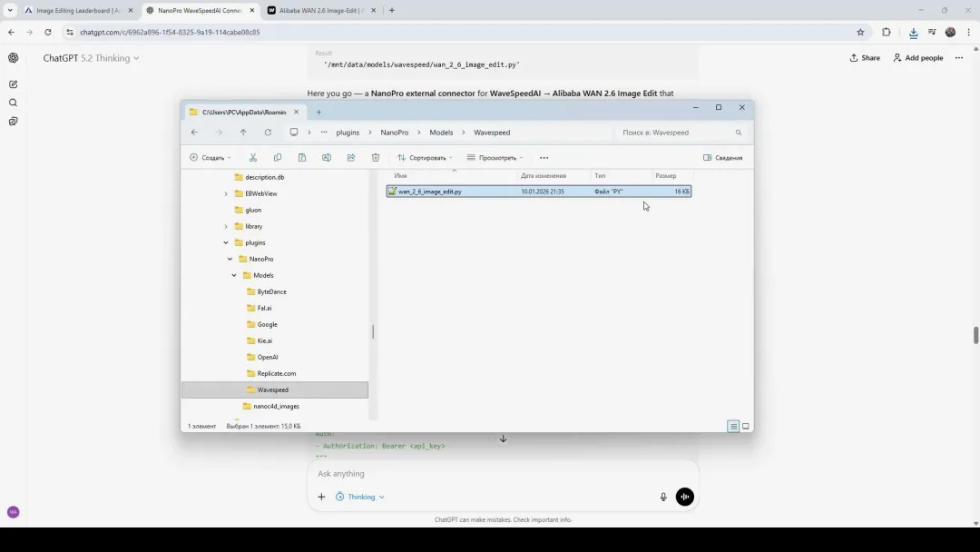980x552 pixels.
Task: Click the ChatGPT logo in sidebar
Action: coord(13,57)
